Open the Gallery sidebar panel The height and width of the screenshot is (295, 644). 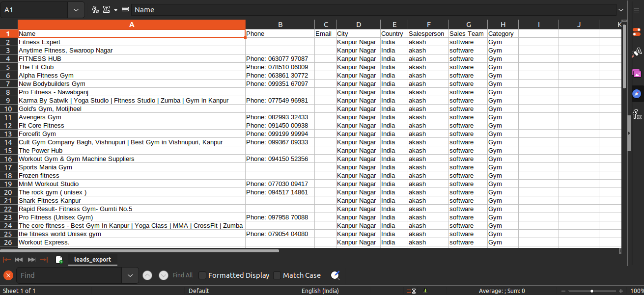[636, 73]
